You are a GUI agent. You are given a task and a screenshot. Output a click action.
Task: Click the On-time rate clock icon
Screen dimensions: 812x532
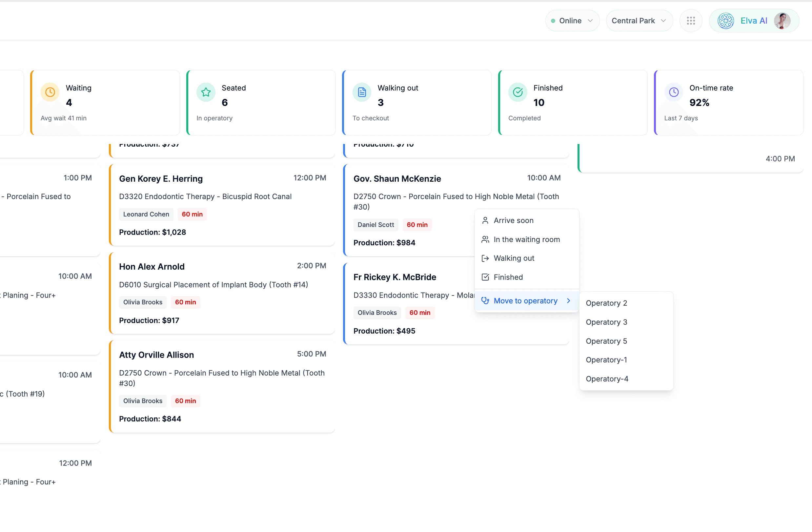click(x=674, y=92)
